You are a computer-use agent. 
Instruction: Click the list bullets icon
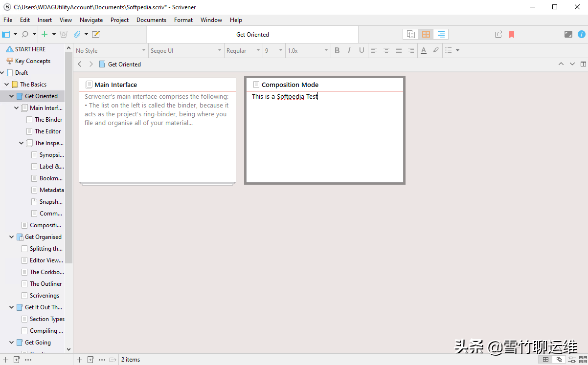[x=448, y=50]
